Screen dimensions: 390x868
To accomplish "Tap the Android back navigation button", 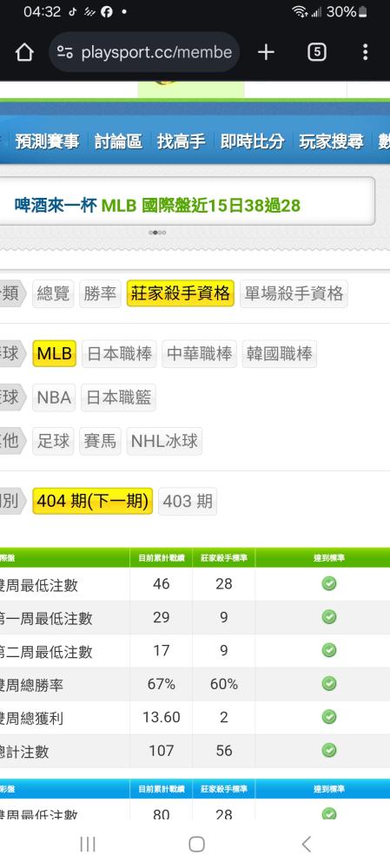I will (x=307, y=844).
